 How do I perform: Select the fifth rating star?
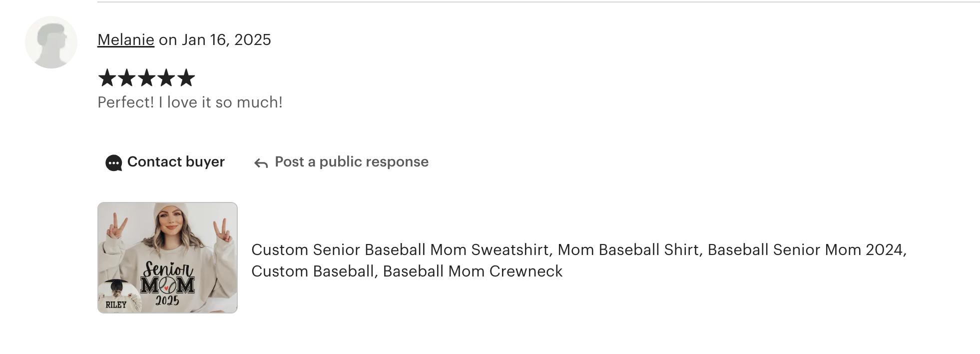pyautogui.click(x=186, y=78)
